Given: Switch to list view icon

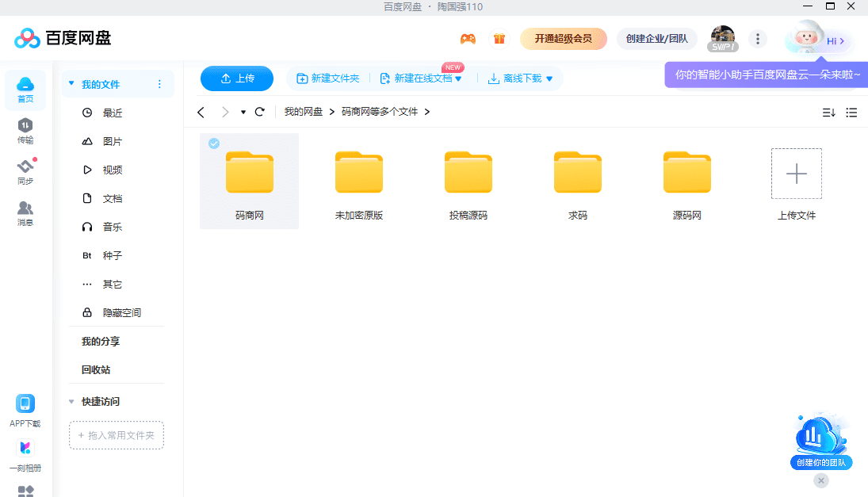Looking at the screenshot, I should pyautogui.click(x=851, y=113).
